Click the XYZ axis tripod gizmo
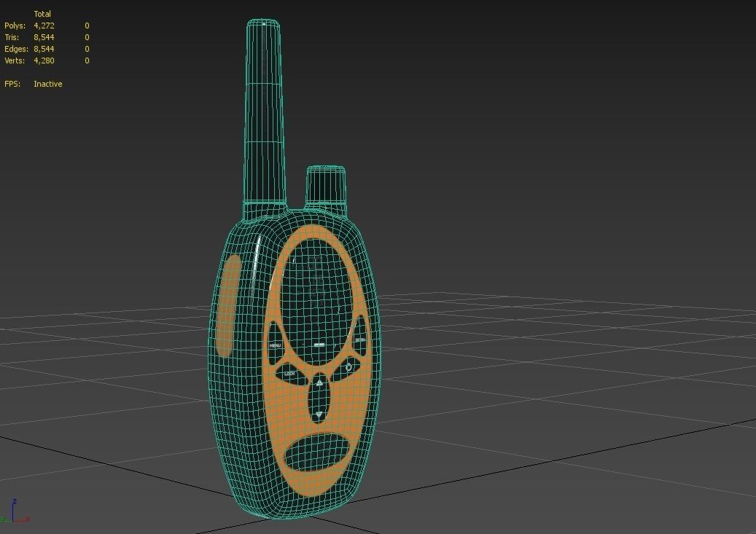The width and height of the screenshot is (756, 534). tap(15, 512)
